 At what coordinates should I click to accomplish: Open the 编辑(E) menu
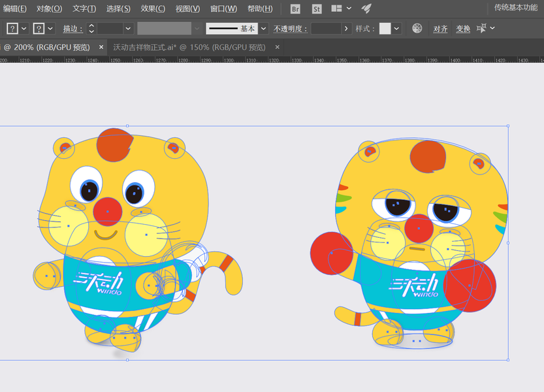(14, 8)
